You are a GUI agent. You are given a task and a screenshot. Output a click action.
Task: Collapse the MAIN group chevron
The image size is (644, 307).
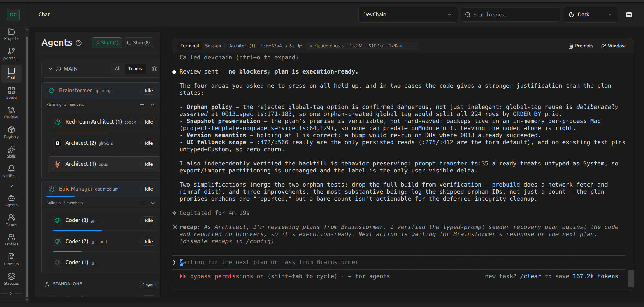coord(50,69)
